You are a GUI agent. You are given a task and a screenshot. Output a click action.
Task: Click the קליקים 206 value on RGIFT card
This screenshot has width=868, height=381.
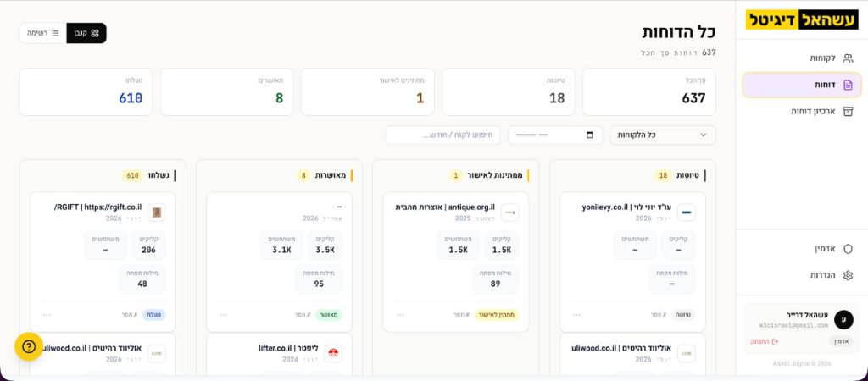coord(148,250)
